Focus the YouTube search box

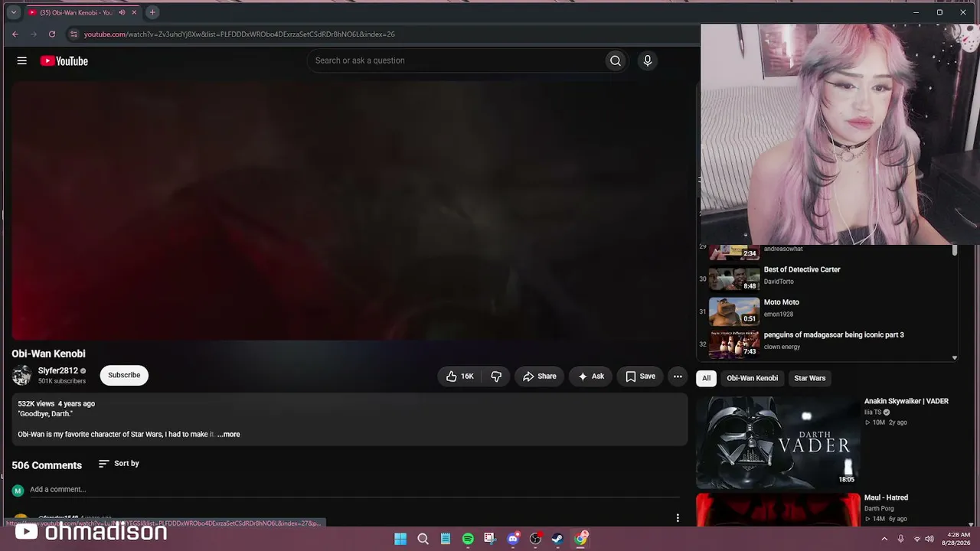[x=456, y=60]
